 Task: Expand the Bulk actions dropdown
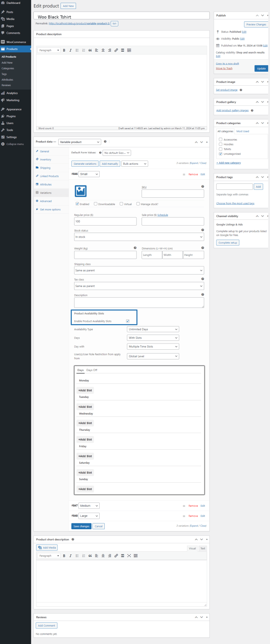pos(135,164)
